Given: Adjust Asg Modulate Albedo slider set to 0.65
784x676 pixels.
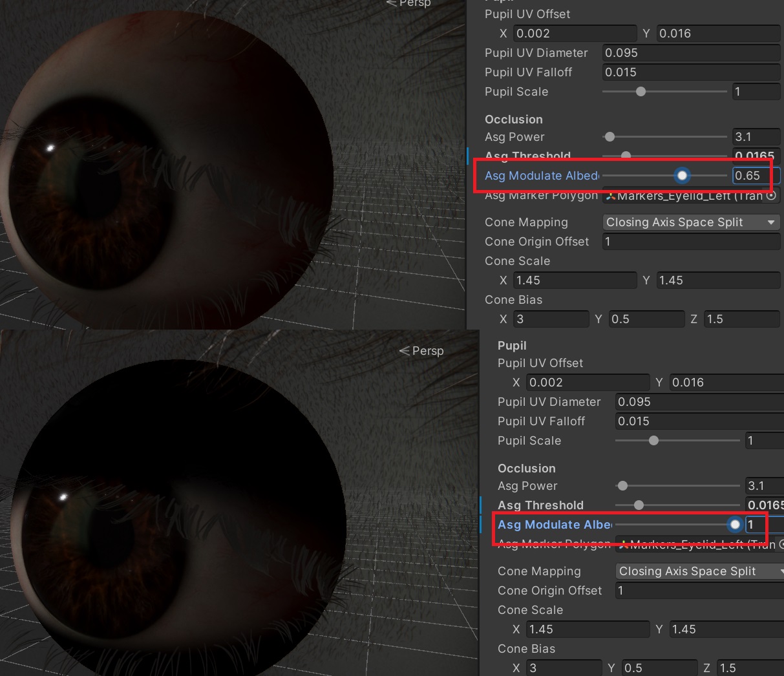Looking at the screenshot, I should coord(665,175).
